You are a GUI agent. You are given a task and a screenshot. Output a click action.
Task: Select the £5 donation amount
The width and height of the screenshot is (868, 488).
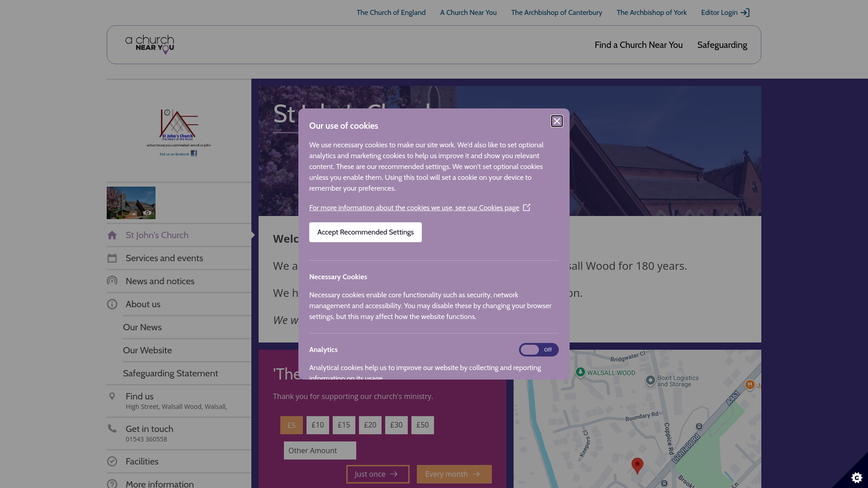(x=292, y=425)
